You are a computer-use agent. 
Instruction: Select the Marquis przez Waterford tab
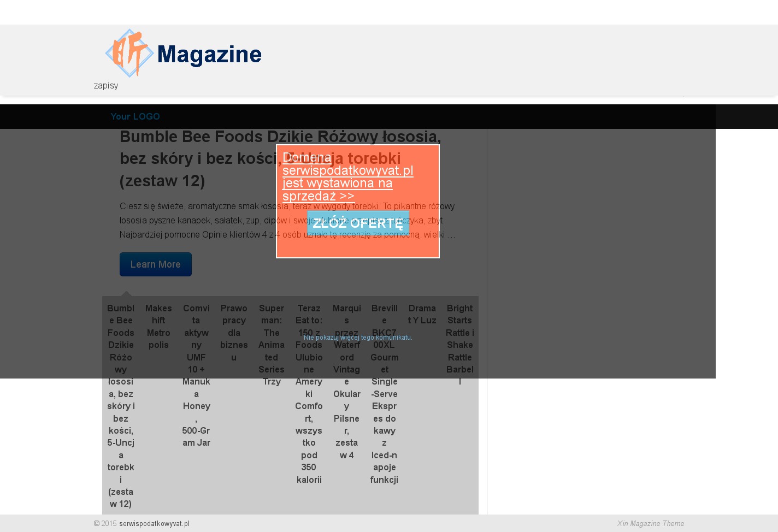click(346, 381)
